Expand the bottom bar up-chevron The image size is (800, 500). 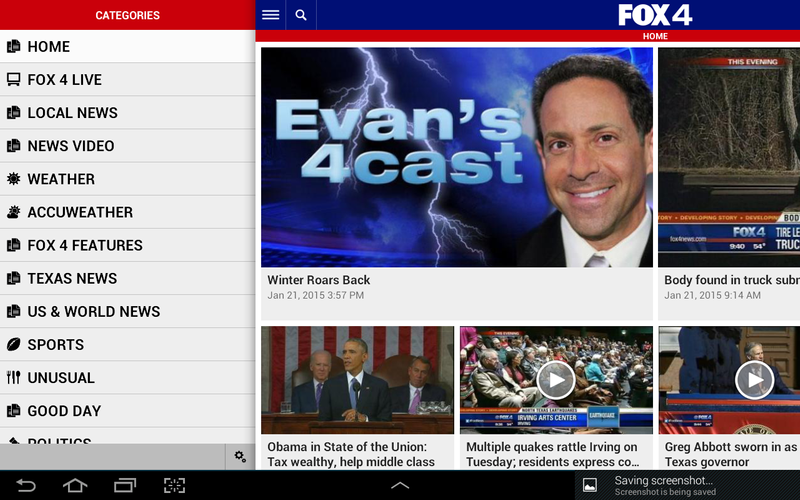400,485
